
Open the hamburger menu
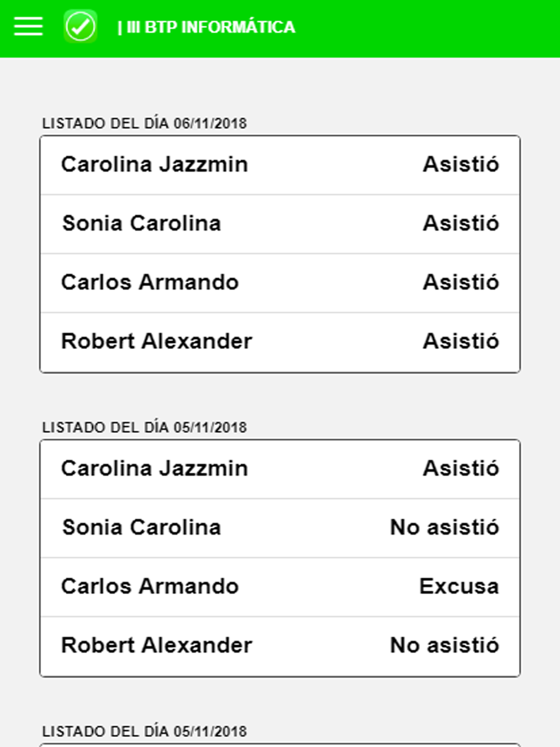coord(28,26)
